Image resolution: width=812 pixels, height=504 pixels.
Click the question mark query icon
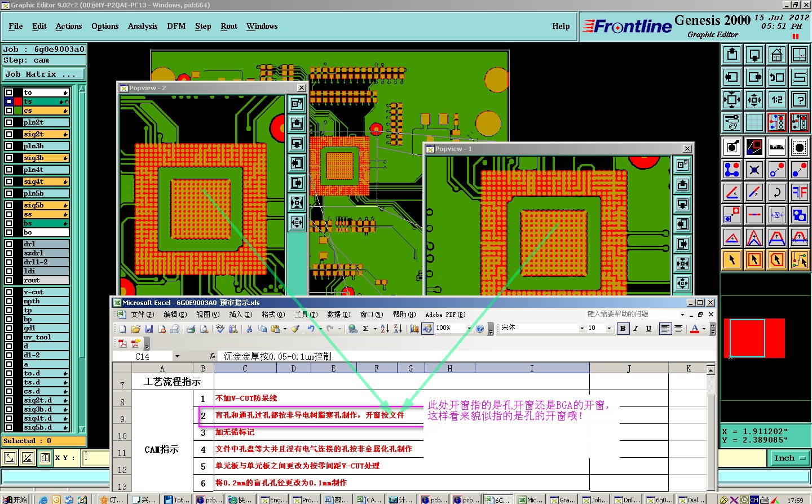point(800,100)
